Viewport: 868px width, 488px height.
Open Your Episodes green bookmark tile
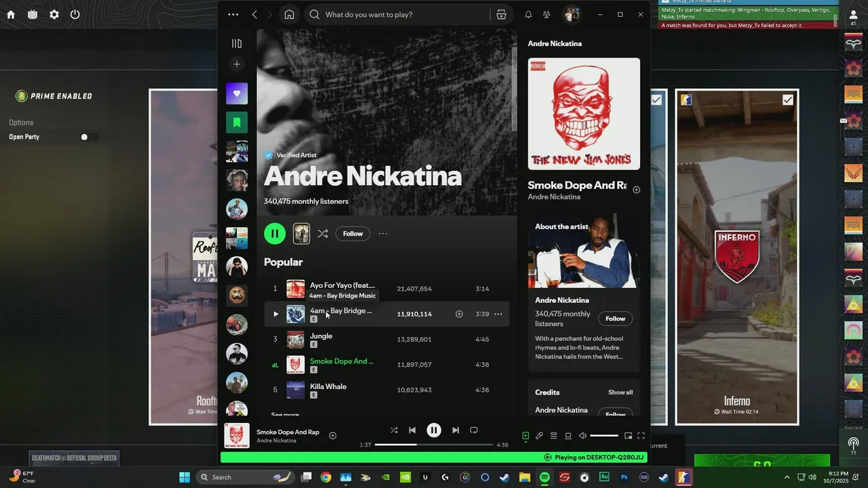click(x=237, y=123)
